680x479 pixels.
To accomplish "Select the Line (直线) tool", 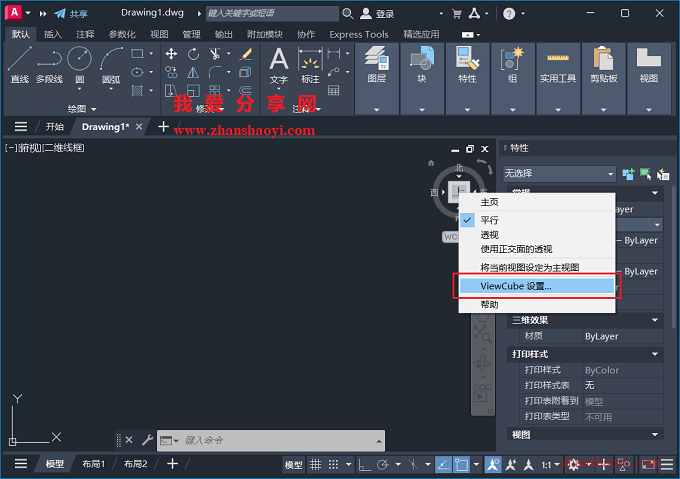I will (x=20, y=64).
